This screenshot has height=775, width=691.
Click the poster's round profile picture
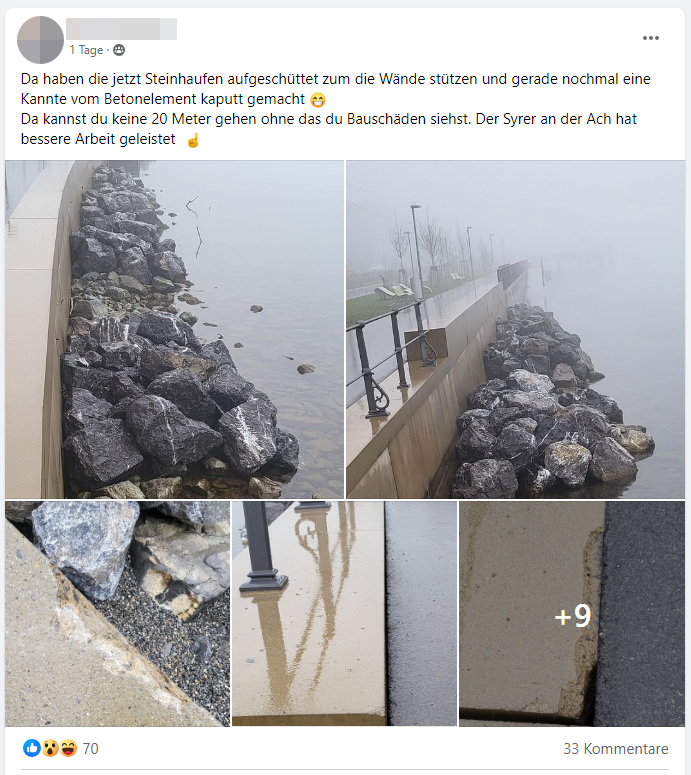pyautogui.click(x=41, y=40)
